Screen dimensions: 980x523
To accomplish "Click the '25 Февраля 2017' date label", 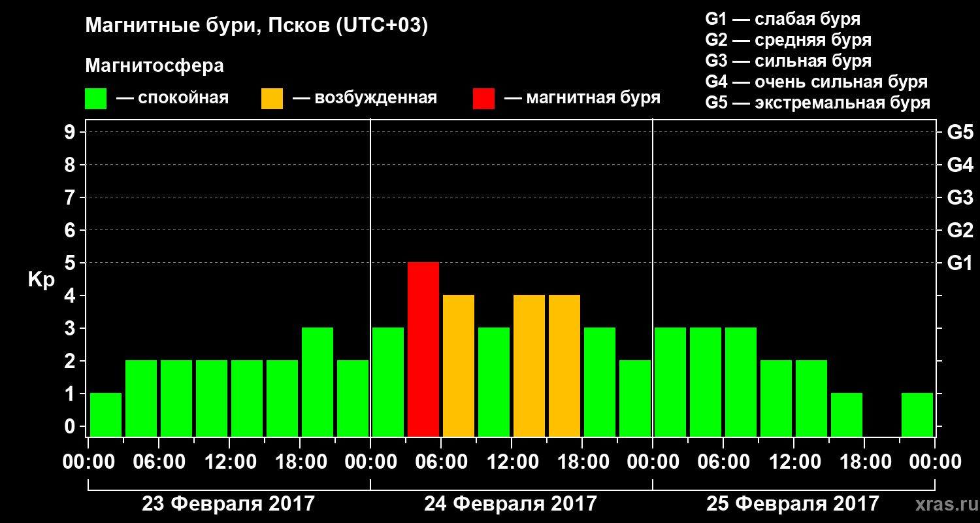I will (x=793, y=504).
